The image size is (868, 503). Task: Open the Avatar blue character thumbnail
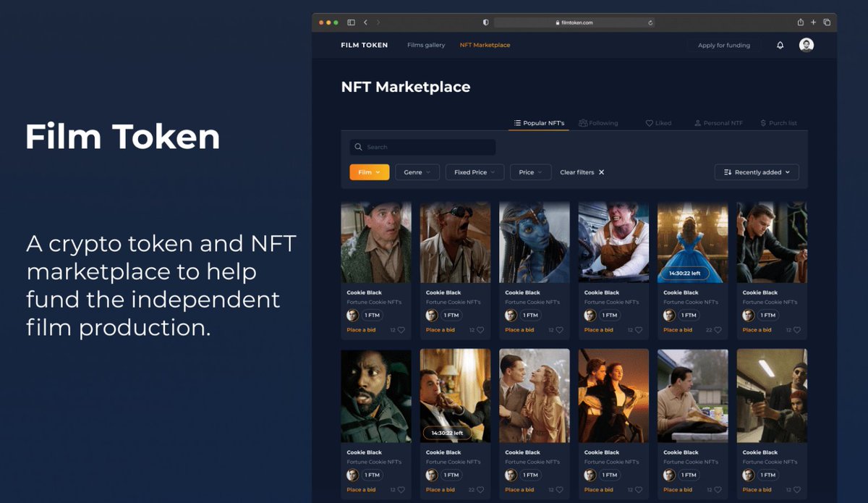535,242
